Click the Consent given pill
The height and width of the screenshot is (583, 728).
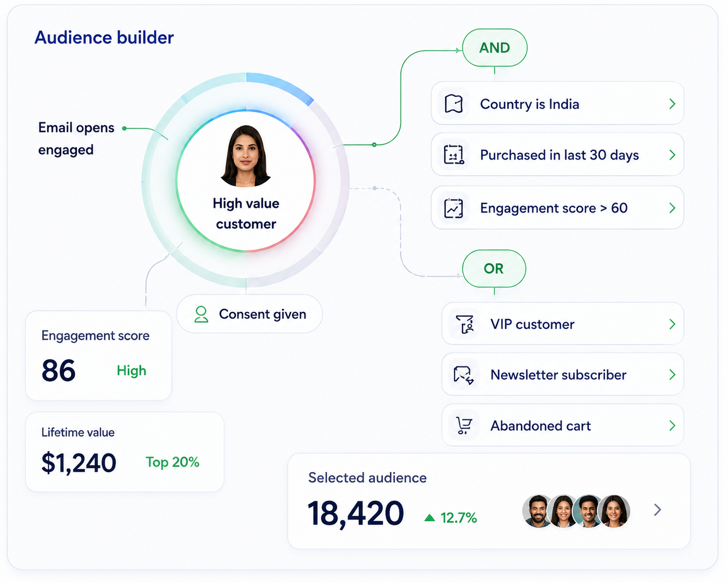[249, 314]
